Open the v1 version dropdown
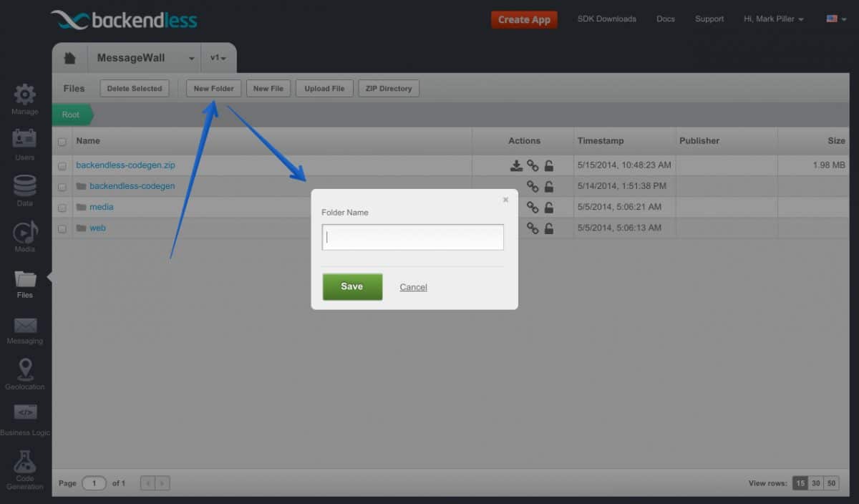The width and height of the screenshot is (859, 504). 218,58
